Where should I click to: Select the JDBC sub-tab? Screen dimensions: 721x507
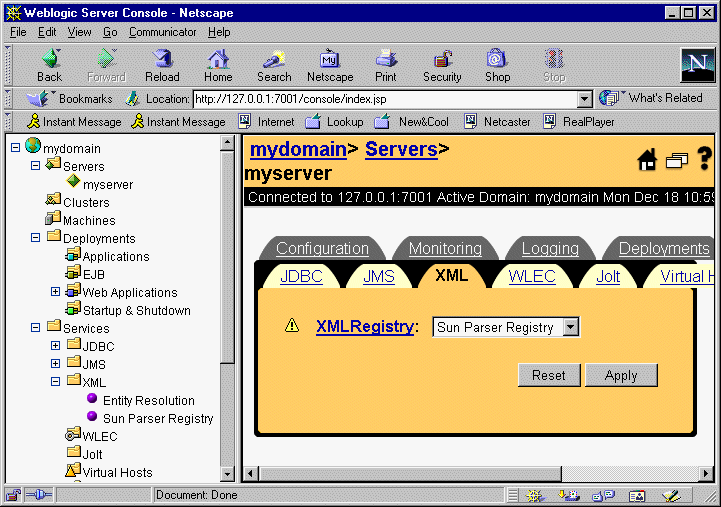point(301,276)
